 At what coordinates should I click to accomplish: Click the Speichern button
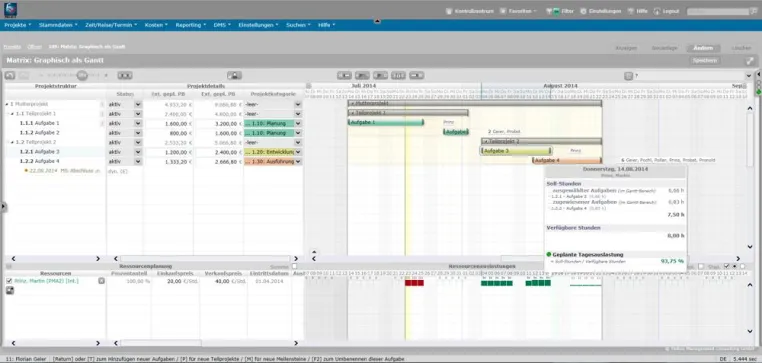pos(706,61)
